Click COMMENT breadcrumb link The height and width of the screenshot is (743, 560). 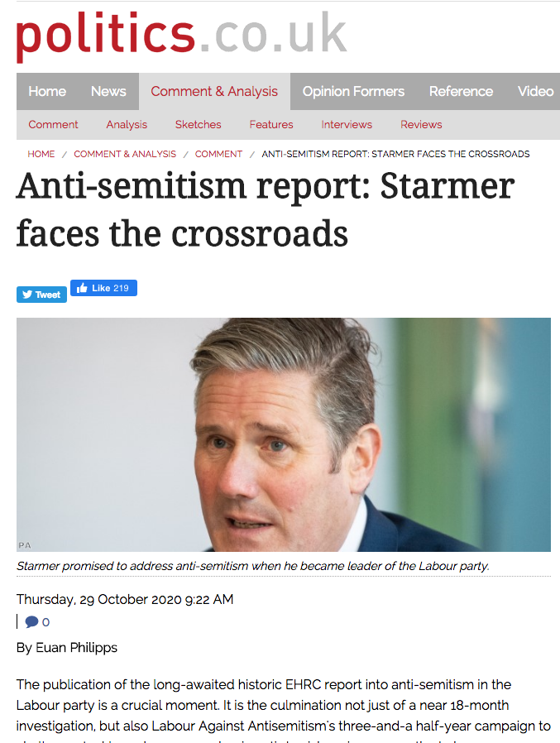(x=218, y=154)
